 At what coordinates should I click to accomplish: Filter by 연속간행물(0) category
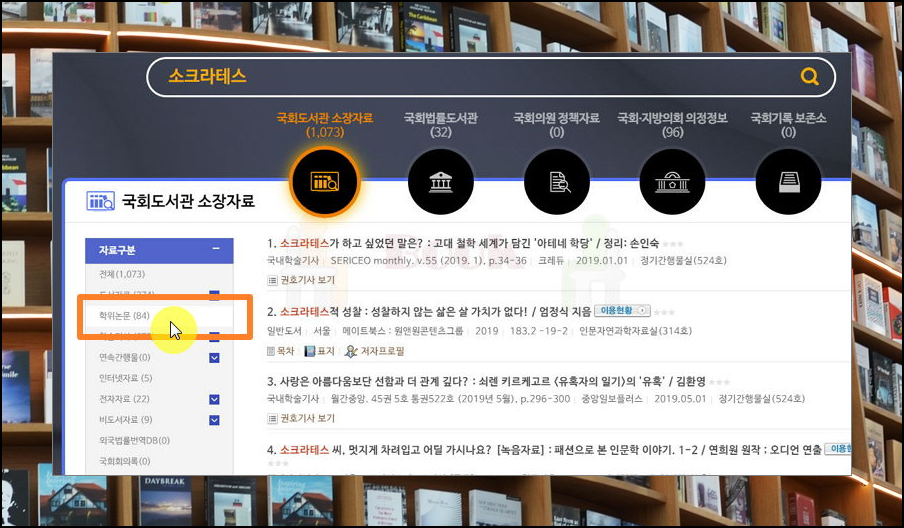(x=125, y=357)
